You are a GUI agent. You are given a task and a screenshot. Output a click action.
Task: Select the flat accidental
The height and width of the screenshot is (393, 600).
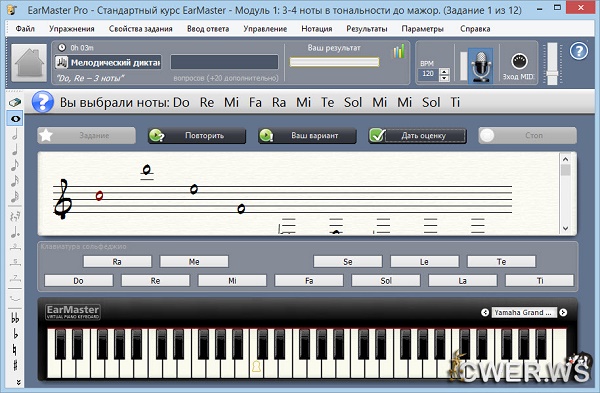tap(15, 334)
